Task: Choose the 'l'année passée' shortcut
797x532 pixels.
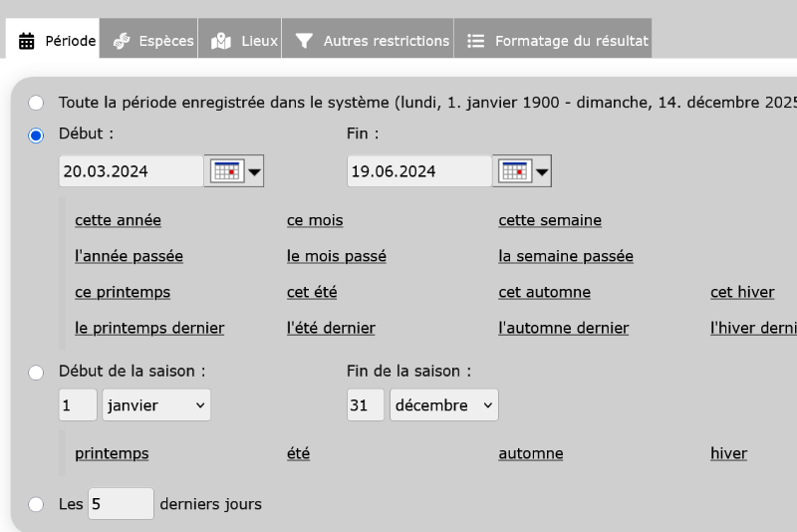Action: point(129,256)
